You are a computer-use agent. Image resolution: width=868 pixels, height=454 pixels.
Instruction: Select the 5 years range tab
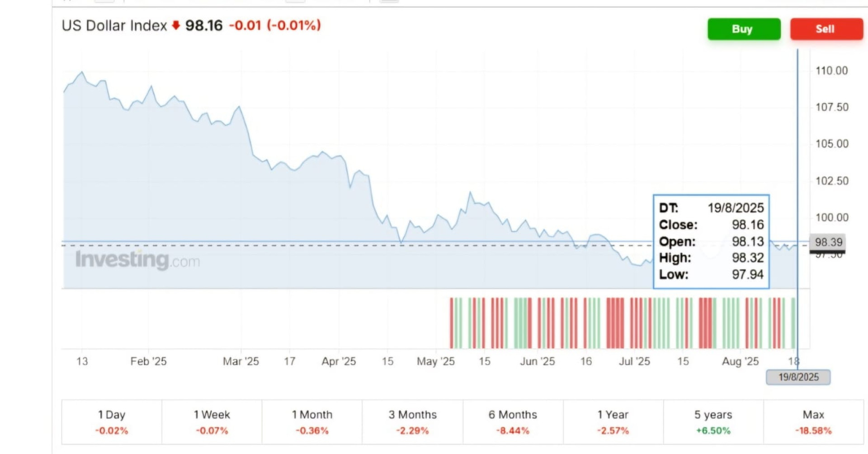pyautogui.click(x=713, y=422)
